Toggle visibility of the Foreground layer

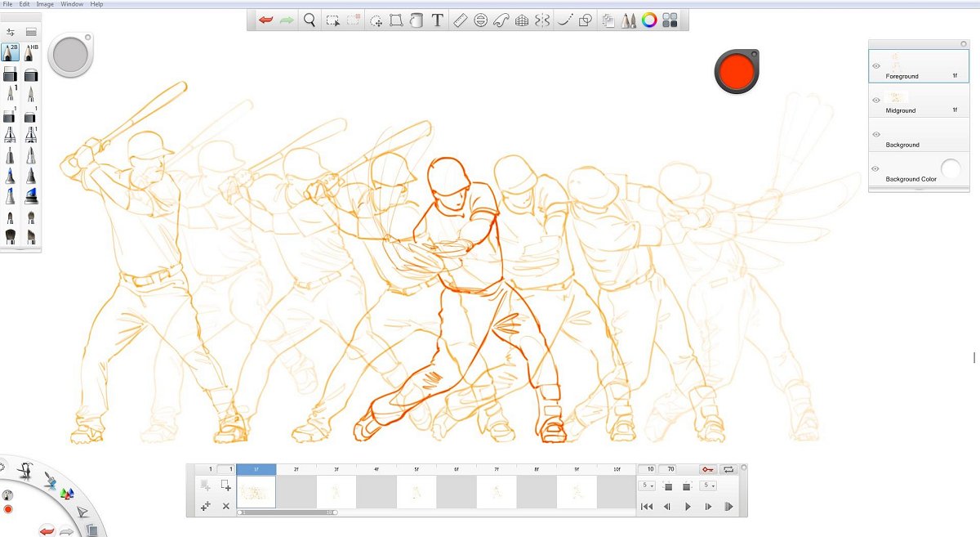coord(876,65)
